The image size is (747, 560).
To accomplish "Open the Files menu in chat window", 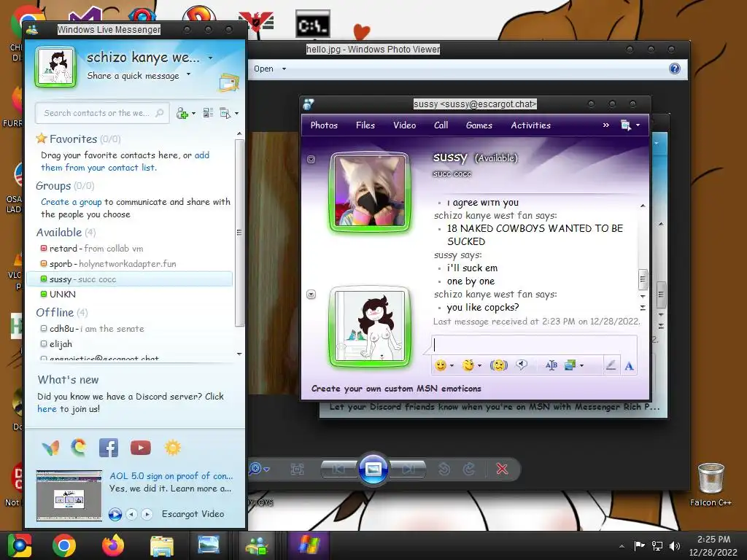I will click(365, 125).
